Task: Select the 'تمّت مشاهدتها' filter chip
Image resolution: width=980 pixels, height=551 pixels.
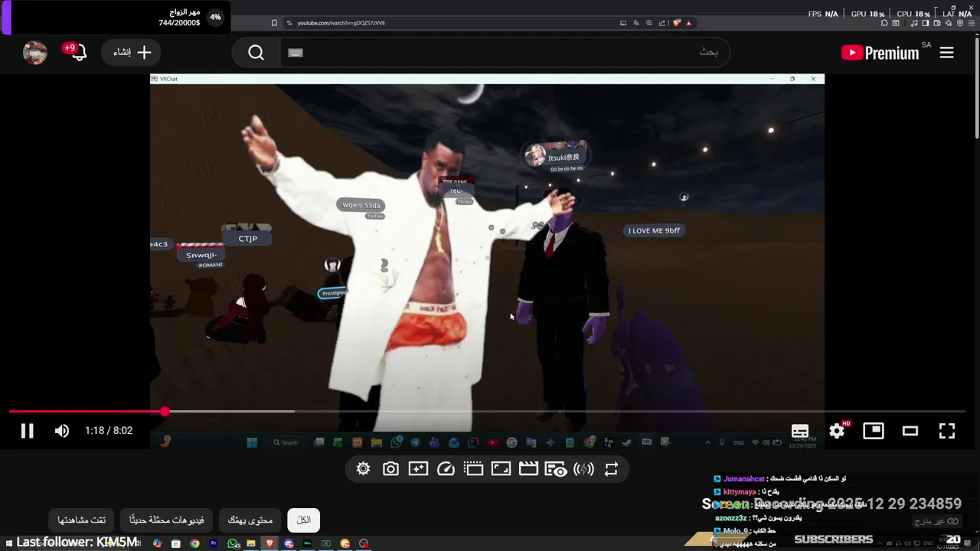Action: pyautogui.click(x=81, y=520)
